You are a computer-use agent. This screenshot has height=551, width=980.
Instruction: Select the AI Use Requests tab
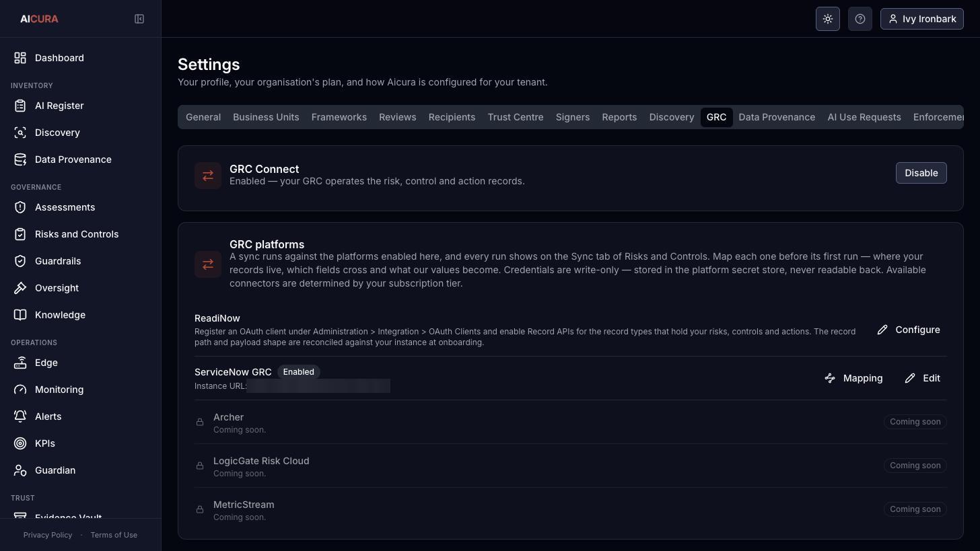[864, 117]
